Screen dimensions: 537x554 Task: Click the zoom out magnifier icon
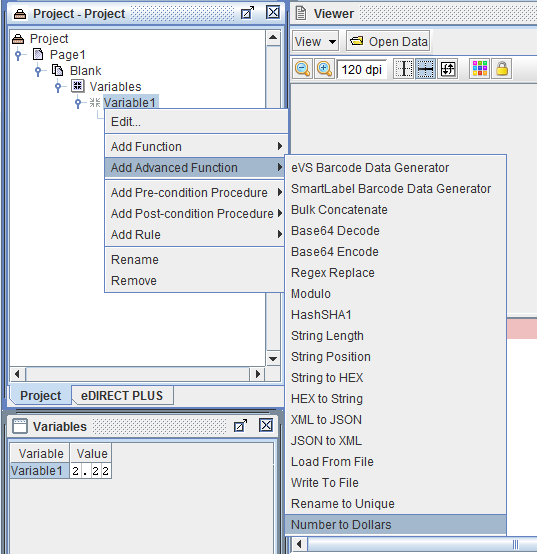(303, 69)
